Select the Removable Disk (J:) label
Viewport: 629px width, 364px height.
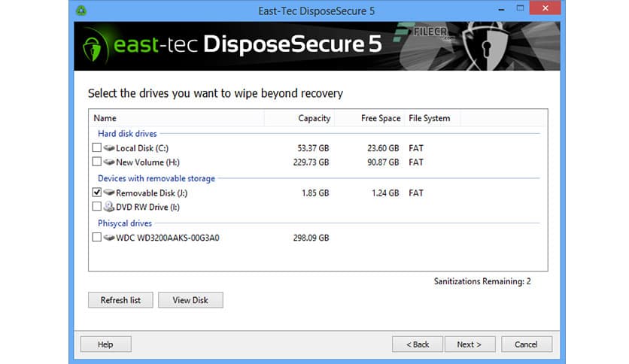152,193
